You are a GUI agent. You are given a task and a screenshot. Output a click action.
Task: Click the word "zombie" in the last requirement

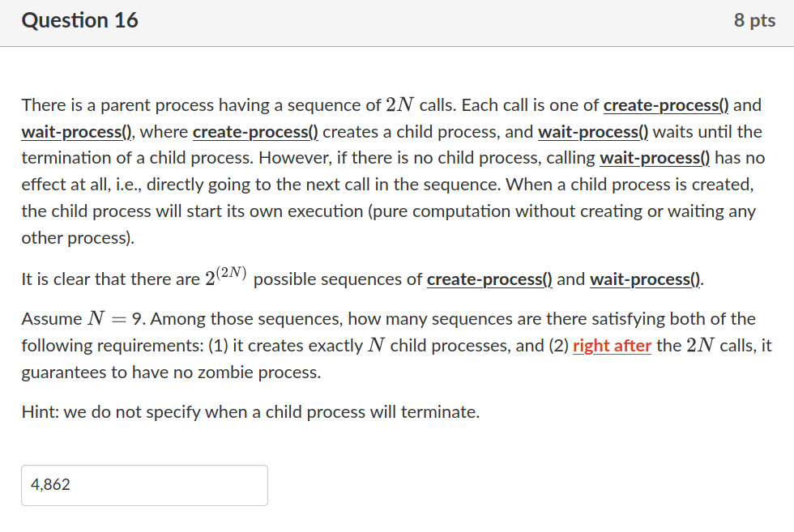(225, 372)
